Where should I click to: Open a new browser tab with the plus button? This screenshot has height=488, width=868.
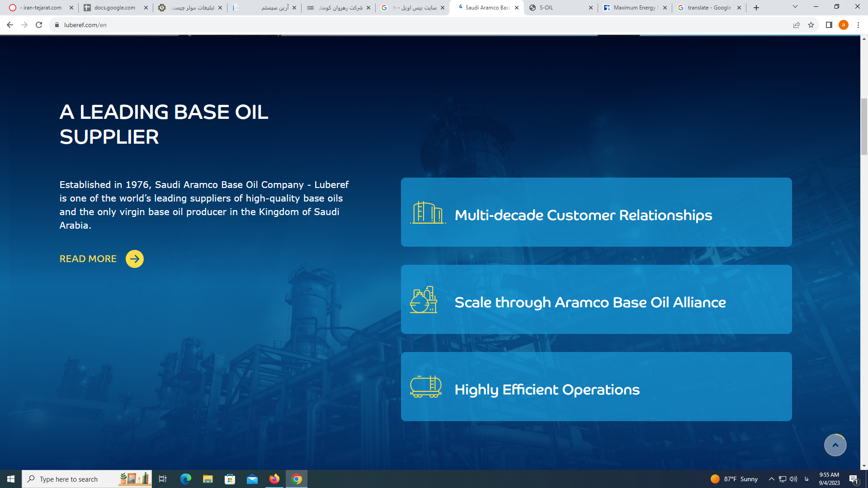point(756,8)
